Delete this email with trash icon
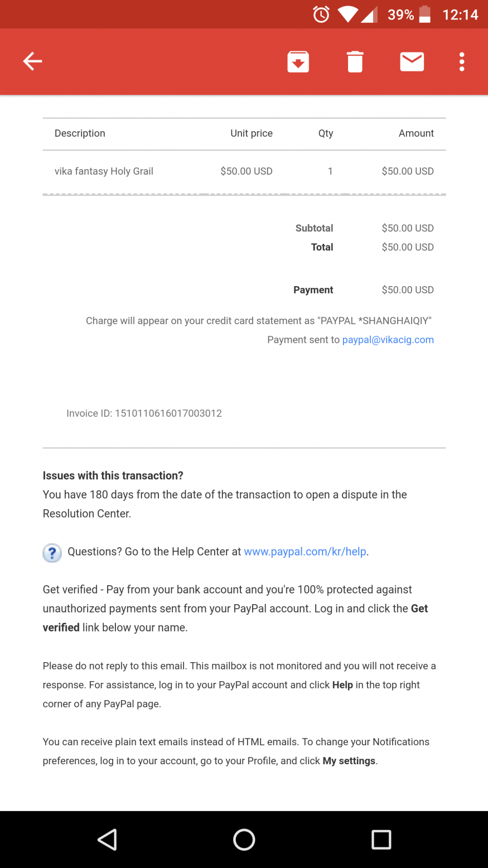This screenshot has width=488, height=868. [355, 61]
